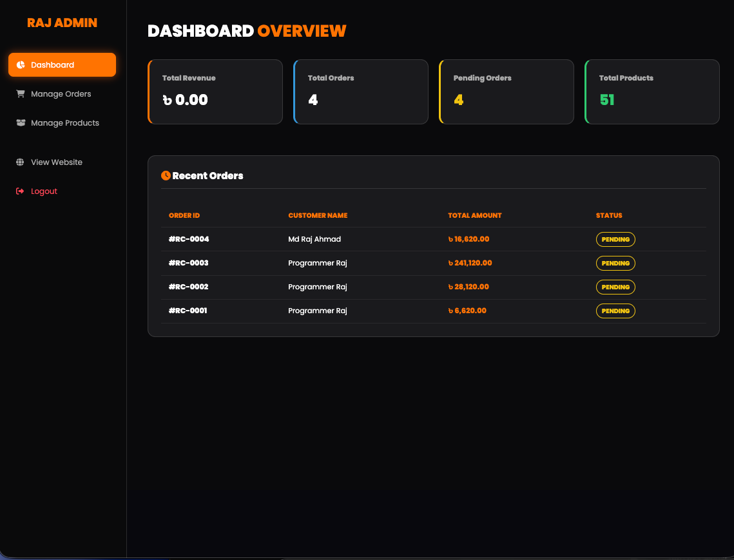Open the Dashboard menu item
Viewport: 734px width, 560px height.
pos(63,64)
